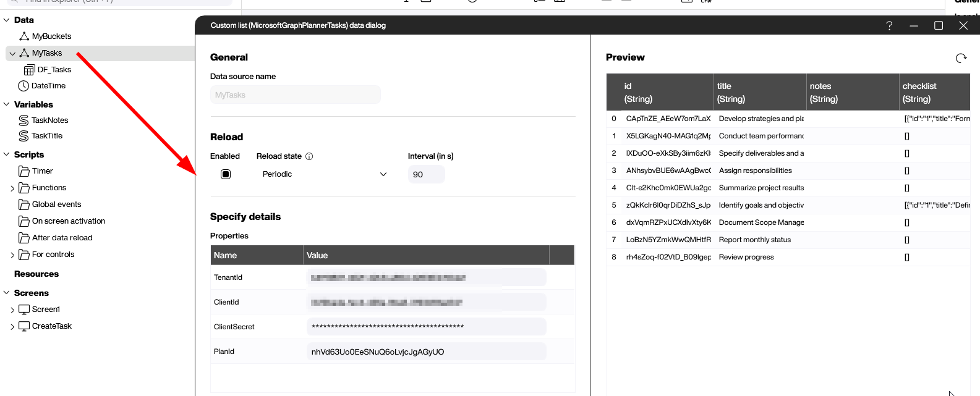Click the Interval seconds field

[x=427, y=174]
